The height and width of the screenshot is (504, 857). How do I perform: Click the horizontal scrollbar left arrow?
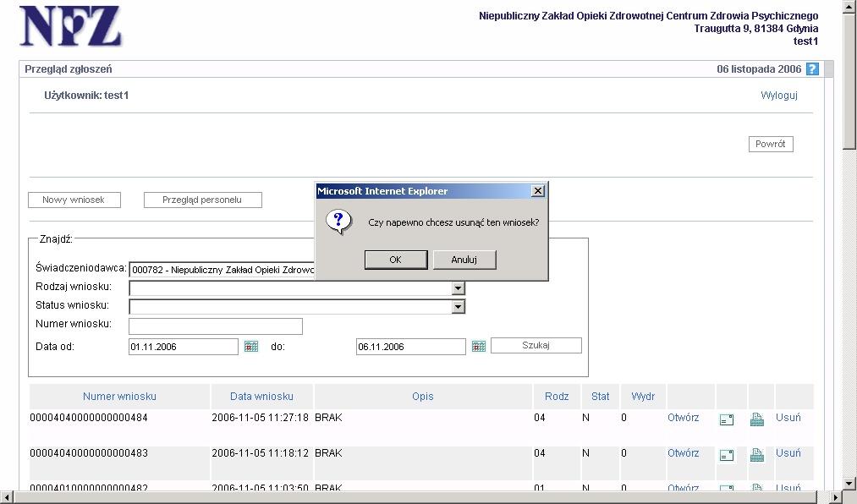[7, 497]
